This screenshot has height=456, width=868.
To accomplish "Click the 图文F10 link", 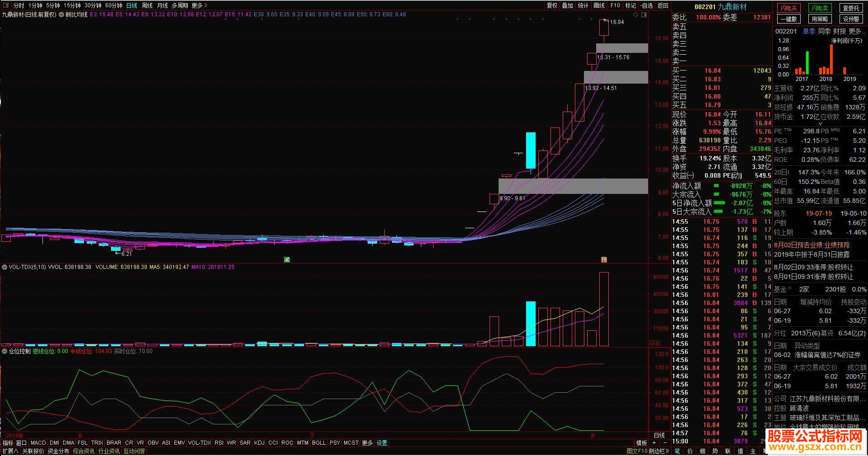I will tap(637, 451).
